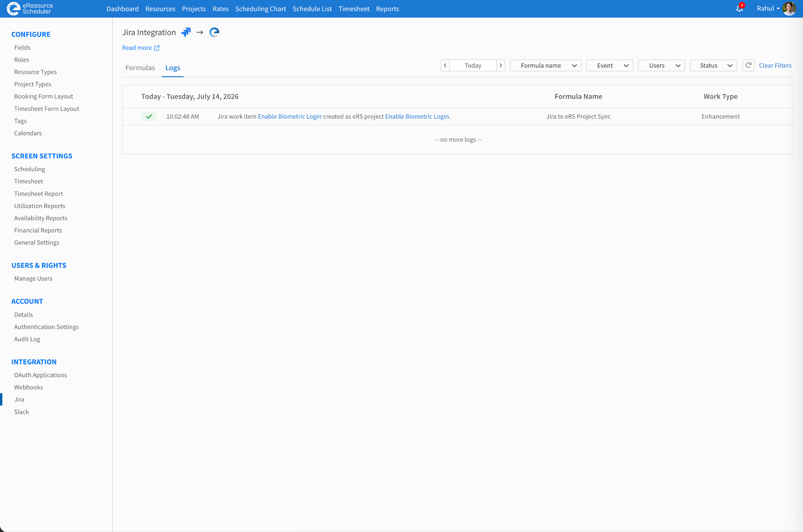Switch to the Formulas tab

(140, 68)
